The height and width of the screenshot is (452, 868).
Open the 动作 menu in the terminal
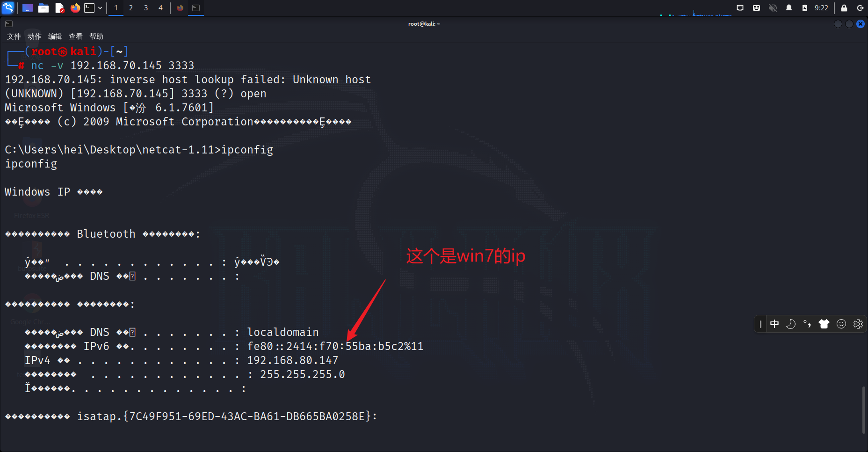[33, 36]
